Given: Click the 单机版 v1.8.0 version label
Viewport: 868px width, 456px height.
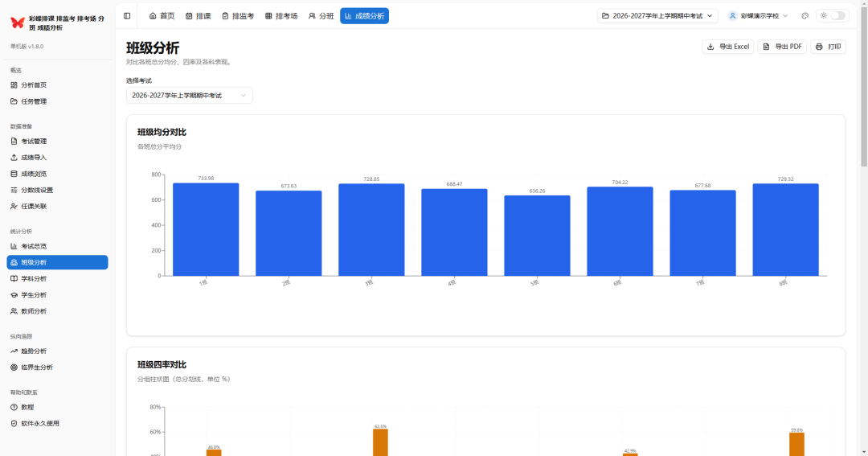Looking at the screenshot, I should click(27, 47).
